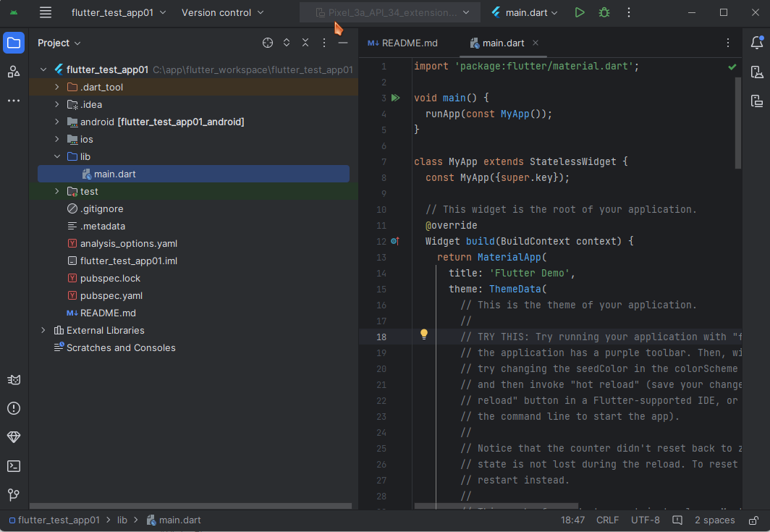Collapse the lib folder
This screenshot has height=532, width=770.
click(57, 156)
